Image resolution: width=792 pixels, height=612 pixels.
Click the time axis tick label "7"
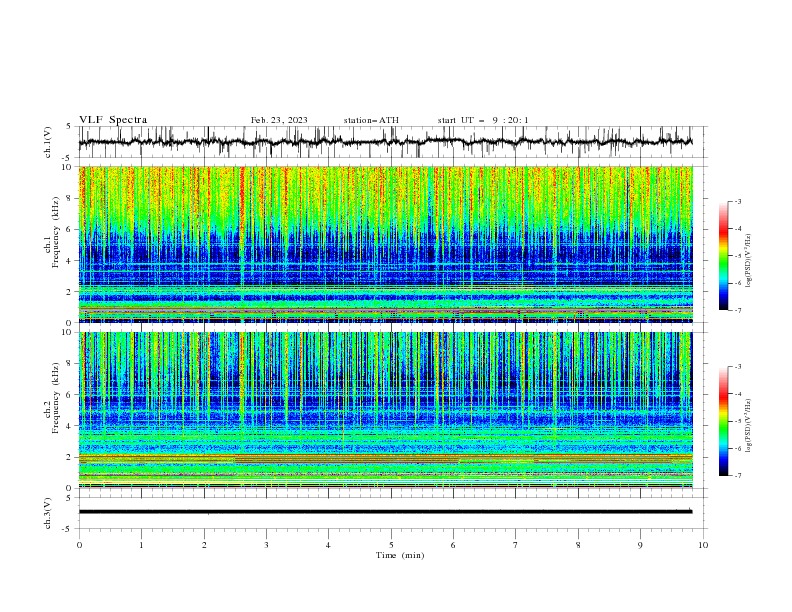click(x=516, y=545)
